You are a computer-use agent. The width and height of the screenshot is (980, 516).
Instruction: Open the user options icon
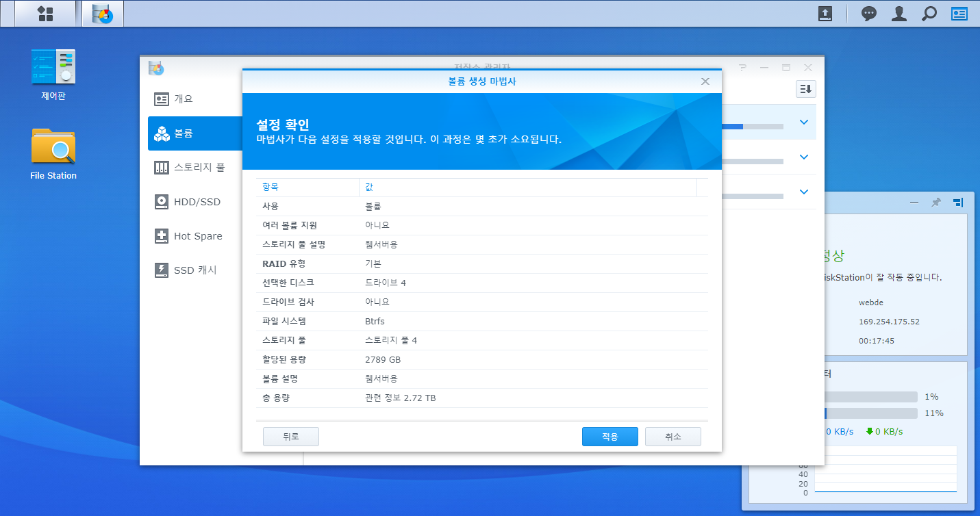click(x=899, y=13)
